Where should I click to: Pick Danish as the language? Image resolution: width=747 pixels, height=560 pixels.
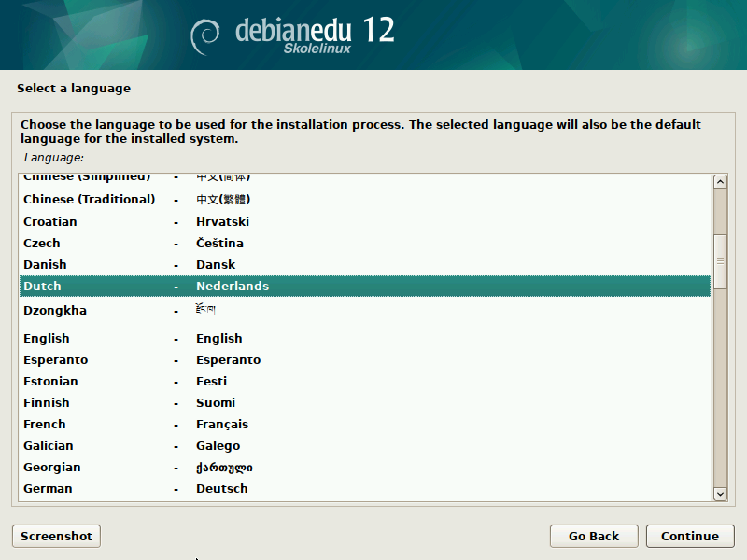[365, 264]
